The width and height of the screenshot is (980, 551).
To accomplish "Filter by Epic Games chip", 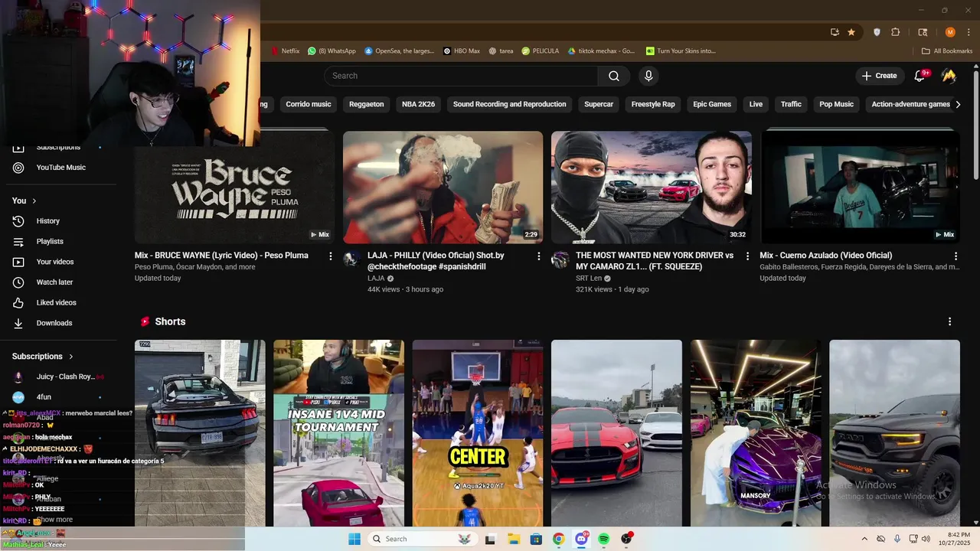I will pos(712,104).
